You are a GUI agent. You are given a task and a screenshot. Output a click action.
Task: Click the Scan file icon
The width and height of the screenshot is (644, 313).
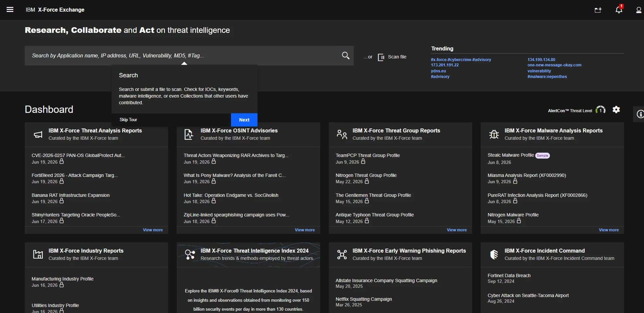(381, 57)
